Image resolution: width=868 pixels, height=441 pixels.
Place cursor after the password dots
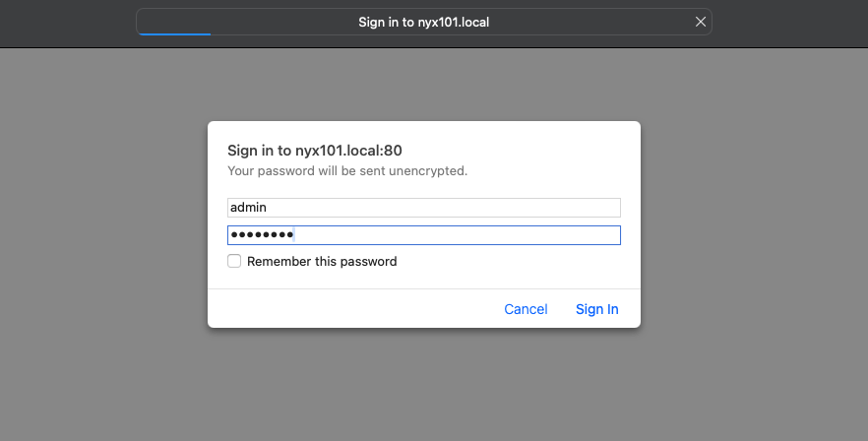click(294, 235)
